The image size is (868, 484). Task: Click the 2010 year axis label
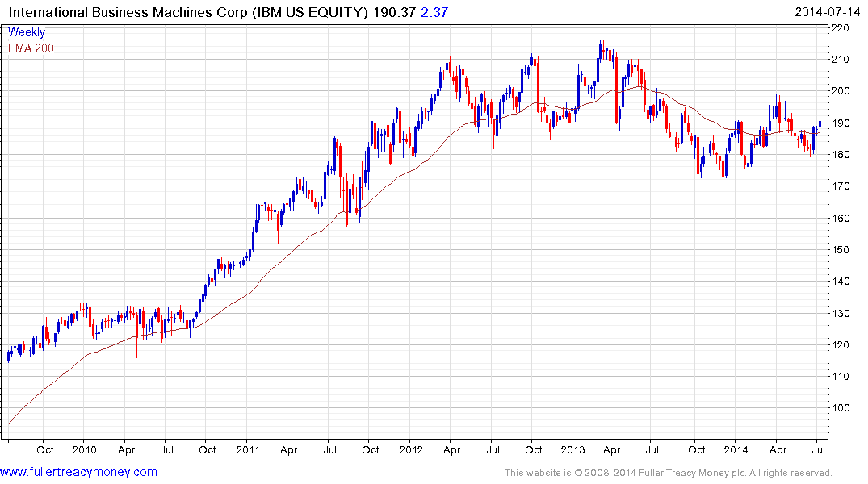point(84,449)
